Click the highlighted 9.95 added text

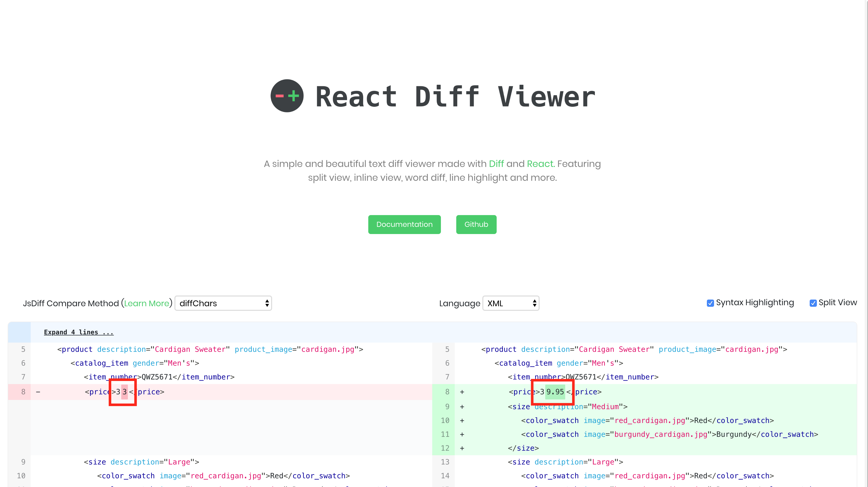(x=555, y=392)
